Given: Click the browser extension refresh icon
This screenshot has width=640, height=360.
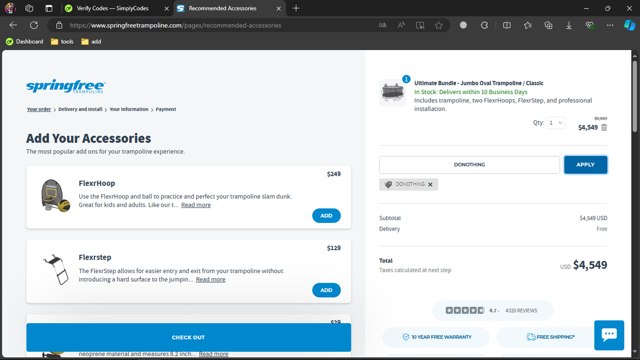Looking at the screenshot, I should point(484,25).
